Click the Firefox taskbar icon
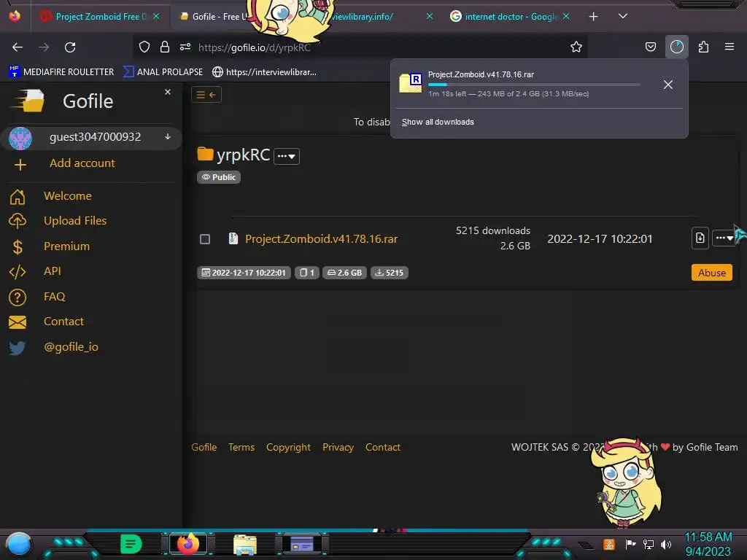 [x=188, y=544]
